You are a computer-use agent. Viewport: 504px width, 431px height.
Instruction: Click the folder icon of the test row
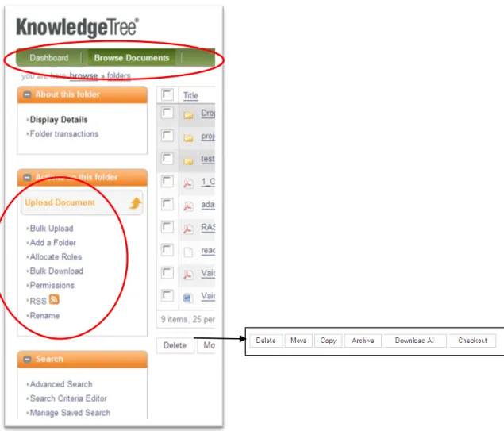point(188,161)
